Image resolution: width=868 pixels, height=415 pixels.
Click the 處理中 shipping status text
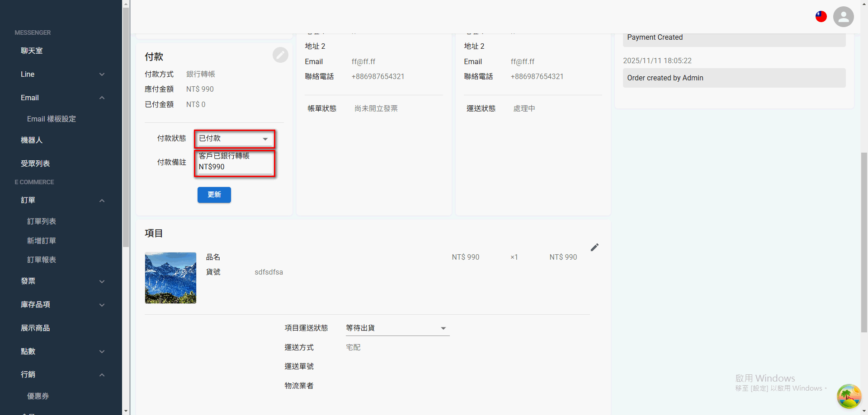pos(524,108)
